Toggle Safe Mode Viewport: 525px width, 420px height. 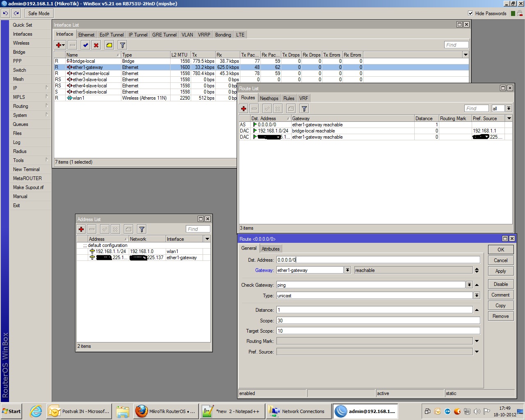pyautogui.click(x=39, y=14)
